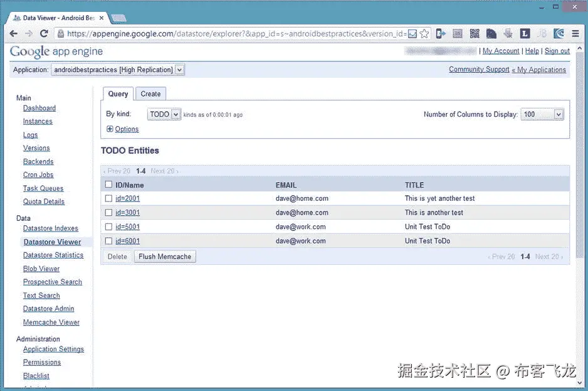Viewport: 588px width, 391px height.
Task: Open the By kind TODO dropdown
Action: (x=164, y=114)
